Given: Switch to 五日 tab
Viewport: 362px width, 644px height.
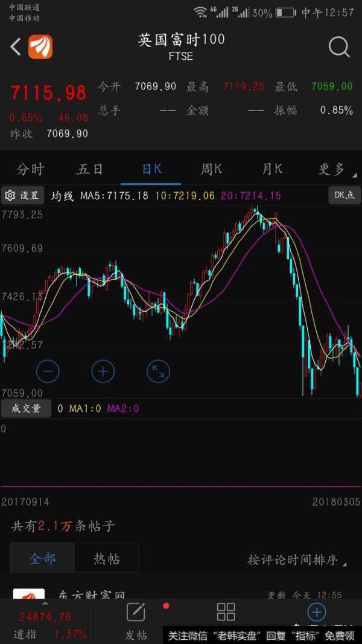Looking at the screenshot, I should pyautogui.click(x=89, y=169).
